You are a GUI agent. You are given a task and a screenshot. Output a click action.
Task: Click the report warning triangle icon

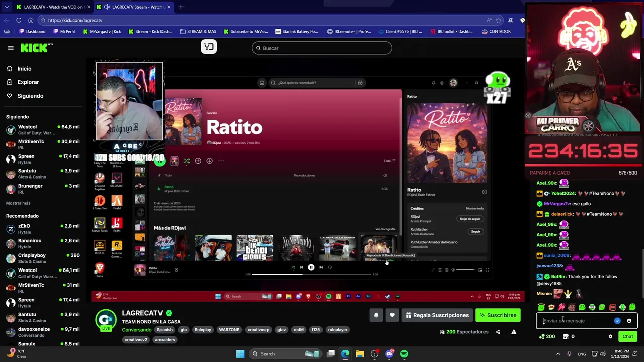coord(514,332)
